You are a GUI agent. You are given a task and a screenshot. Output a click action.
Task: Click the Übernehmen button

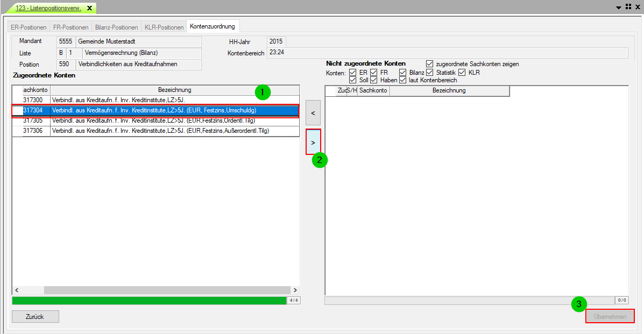pyautogui.click(x=610, y=317)
